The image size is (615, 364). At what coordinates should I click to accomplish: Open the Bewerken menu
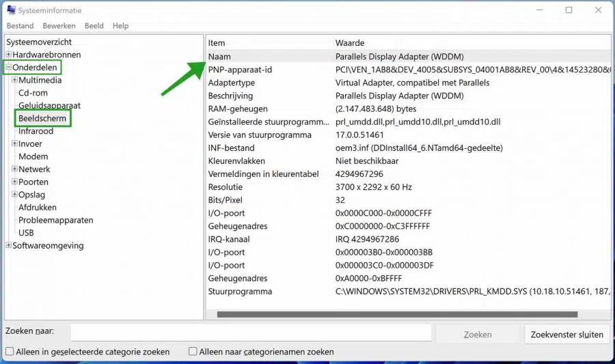point(59,26)
